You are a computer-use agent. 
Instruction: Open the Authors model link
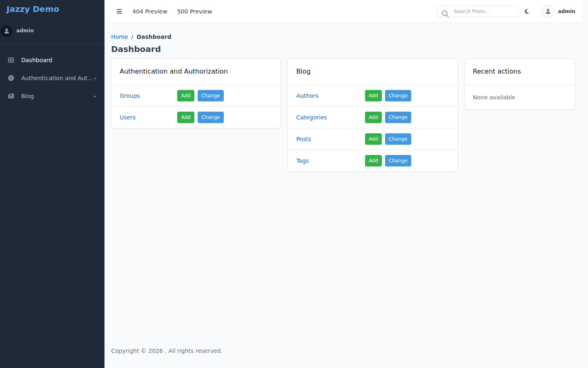click(307, 96)
